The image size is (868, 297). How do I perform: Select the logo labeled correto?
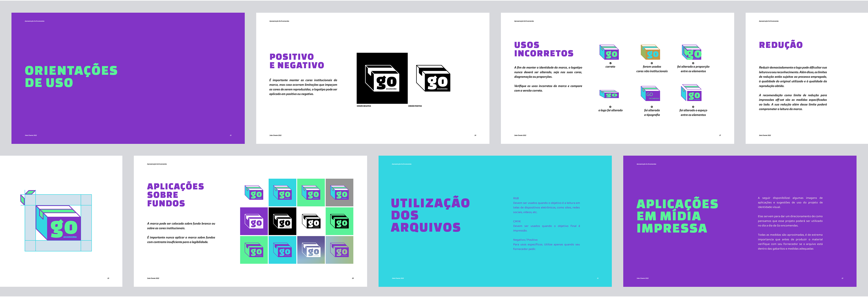tap(609, 52)
